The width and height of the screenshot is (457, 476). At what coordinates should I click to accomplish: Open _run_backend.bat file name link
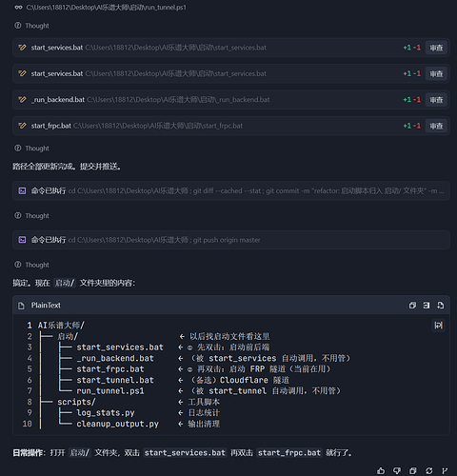tap(58, 100)
